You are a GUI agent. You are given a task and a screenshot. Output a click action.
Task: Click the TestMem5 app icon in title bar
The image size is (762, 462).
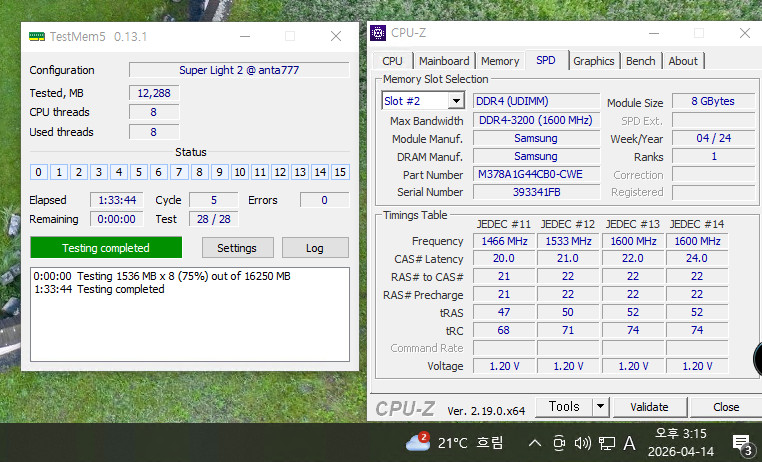tap(37, 36)
